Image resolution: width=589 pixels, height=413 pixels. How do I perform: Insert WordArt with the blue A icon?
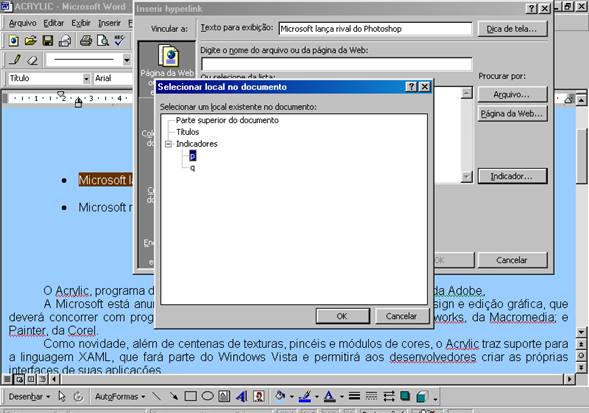click(x=242, y=396)
